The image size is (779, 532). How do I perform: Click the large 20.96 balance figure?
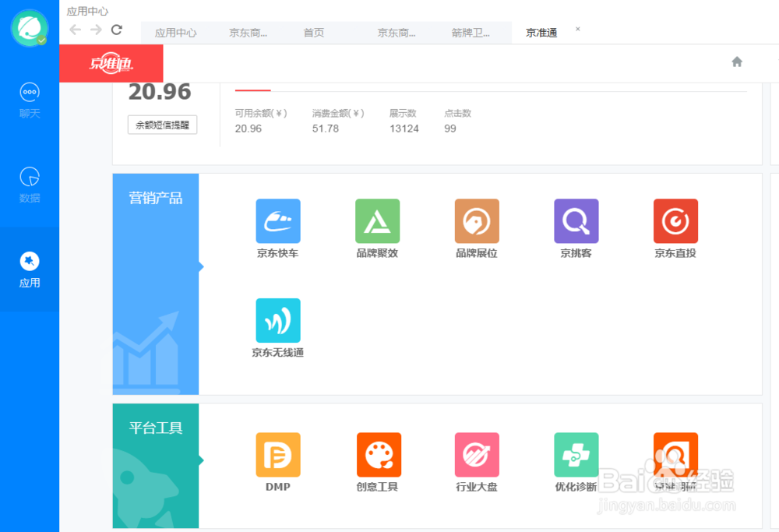[160, 92]
